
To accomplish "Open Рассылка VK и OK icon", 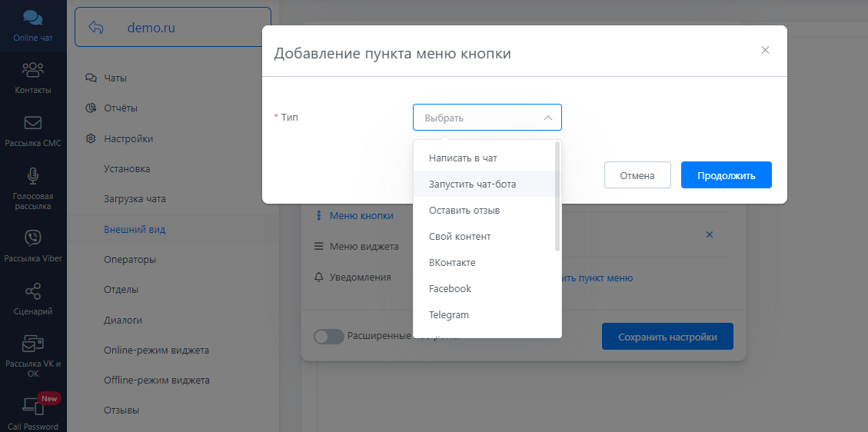I will [33, 344].
